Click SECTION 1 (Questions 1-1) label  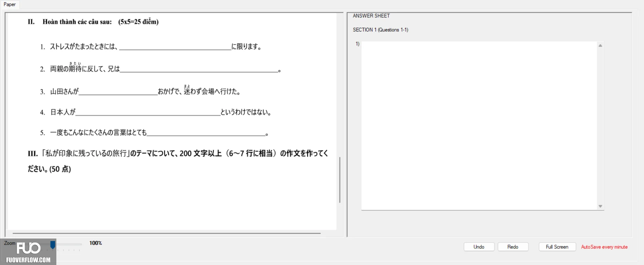[x=380, y=30]
